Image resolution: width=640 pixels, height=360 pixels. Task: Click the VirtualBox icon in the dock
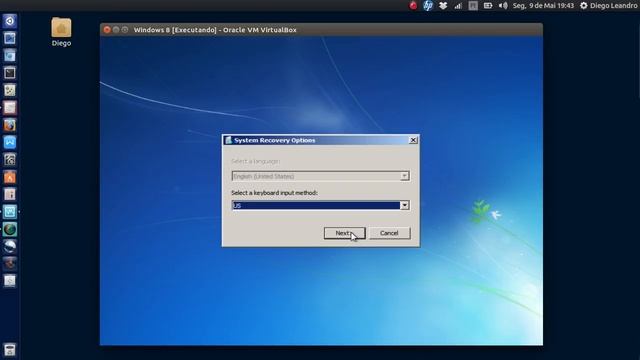point(10,211)
